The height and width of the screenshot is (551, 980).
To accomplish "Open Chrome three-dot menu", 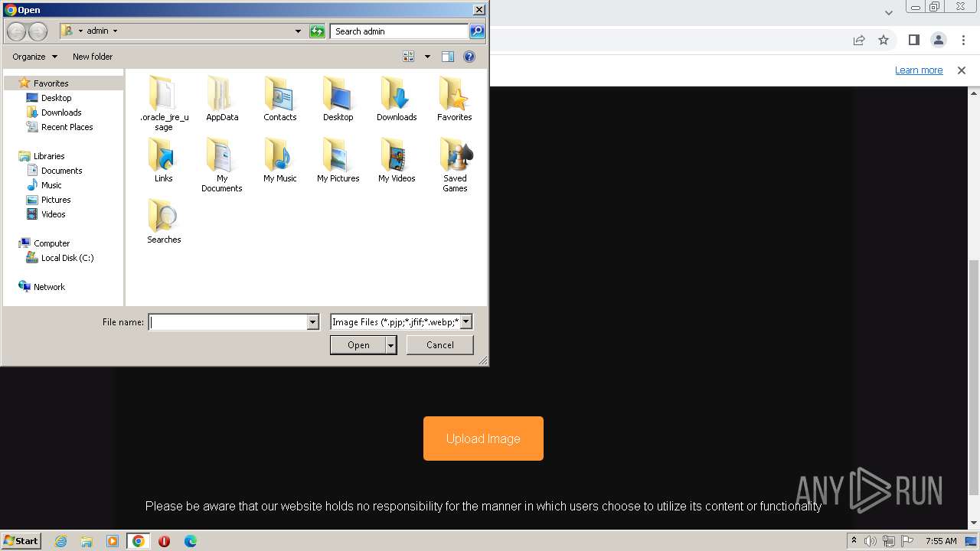I will [963, 40].
